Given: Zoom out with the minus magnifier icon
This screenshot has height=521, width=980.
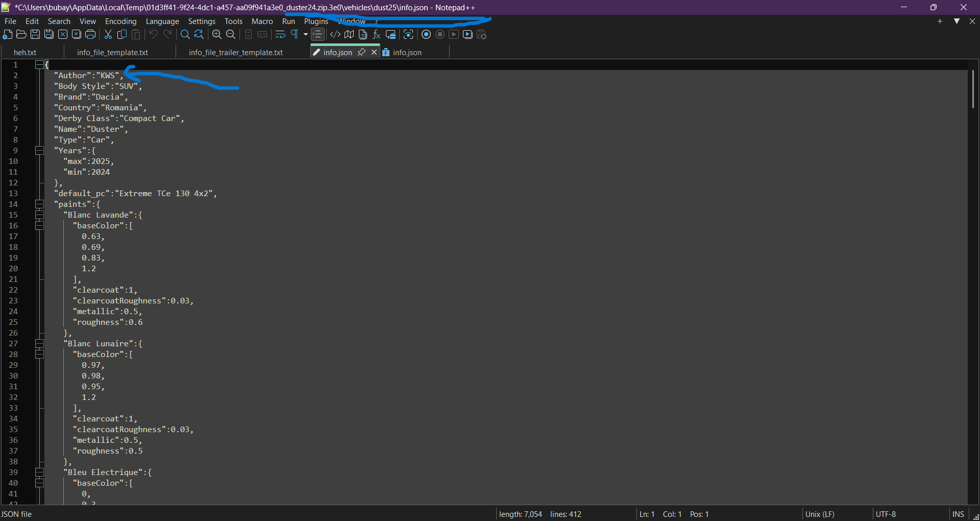Looking at the screenshot, I should pyautogui.click(x=231, y=35).
